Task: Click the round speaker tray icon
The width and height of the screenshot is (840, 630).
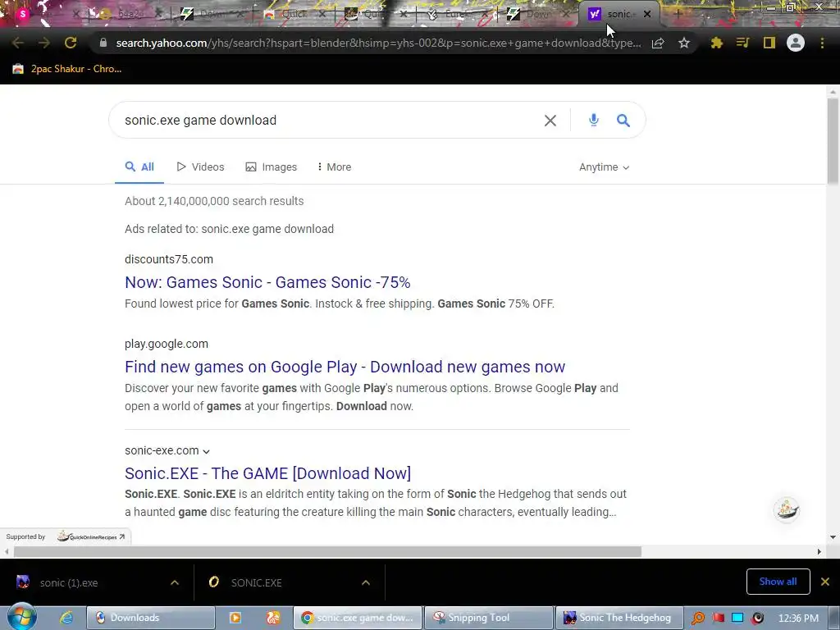Action: [757, 619]
